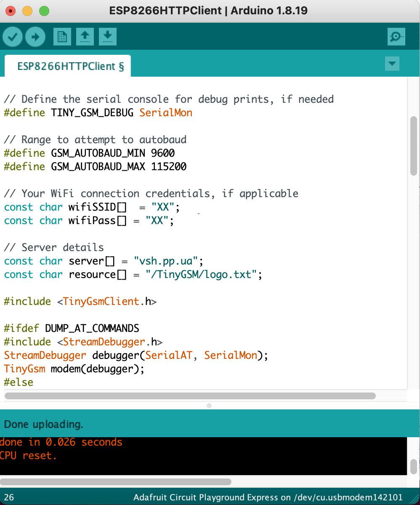This screenshot has width=420, height=505.
Task: Open the Serial Monitor magnifier icon
Action: click(396, 37)
